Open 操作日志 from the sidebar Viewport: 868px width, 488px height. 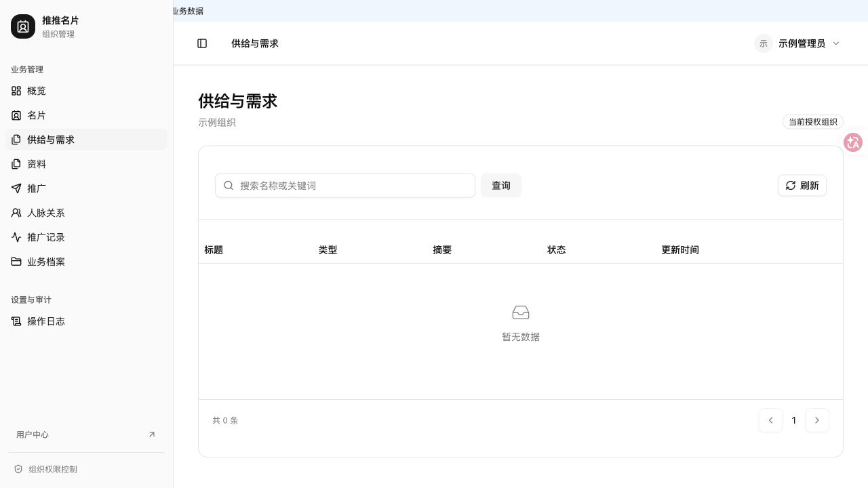pyautogui.click(x=86, y=321)
